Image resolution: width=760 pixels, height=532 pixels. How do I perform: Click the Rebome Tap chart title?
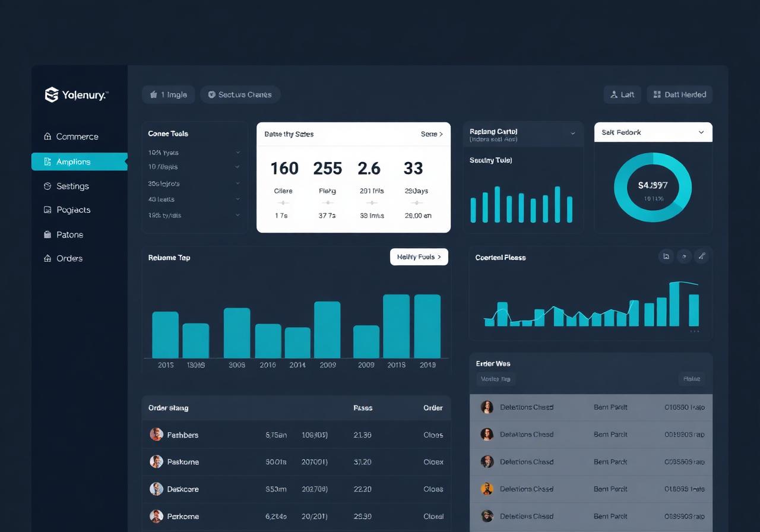pyautogui.click(x=169, y=258)
